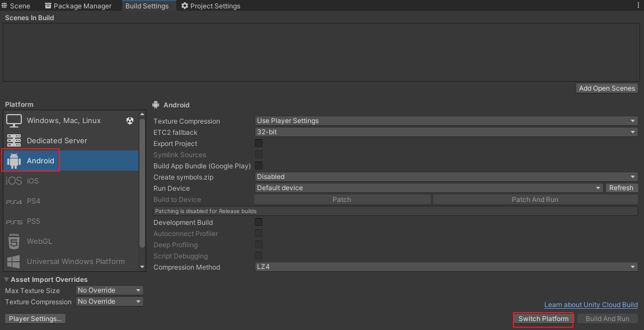Click the PS4 platform icon
The width and height of the screenshot is (644, 330).
click(13, 201)
